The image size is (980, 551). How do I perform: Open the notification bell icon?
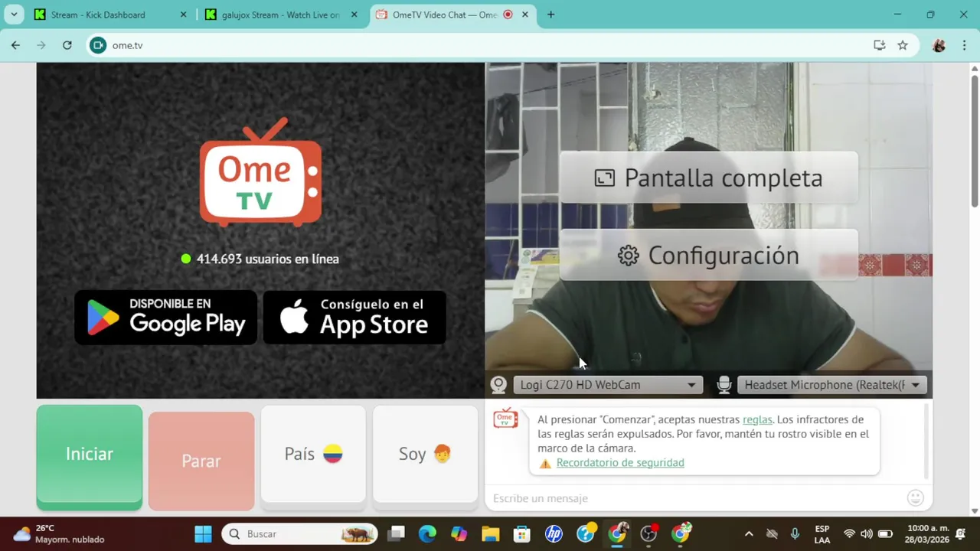(961, 534)
